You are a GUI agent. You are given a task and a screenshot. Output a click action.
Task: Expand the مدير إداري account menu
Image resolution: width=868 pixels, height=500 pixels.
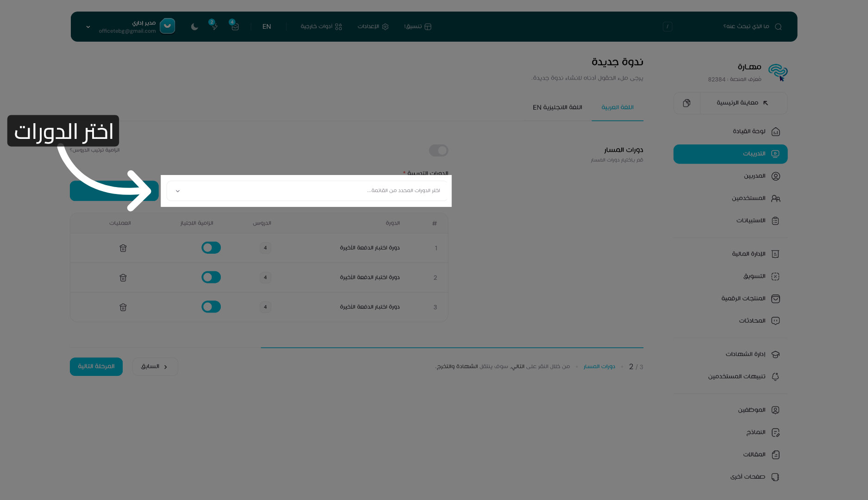point(87,26)
